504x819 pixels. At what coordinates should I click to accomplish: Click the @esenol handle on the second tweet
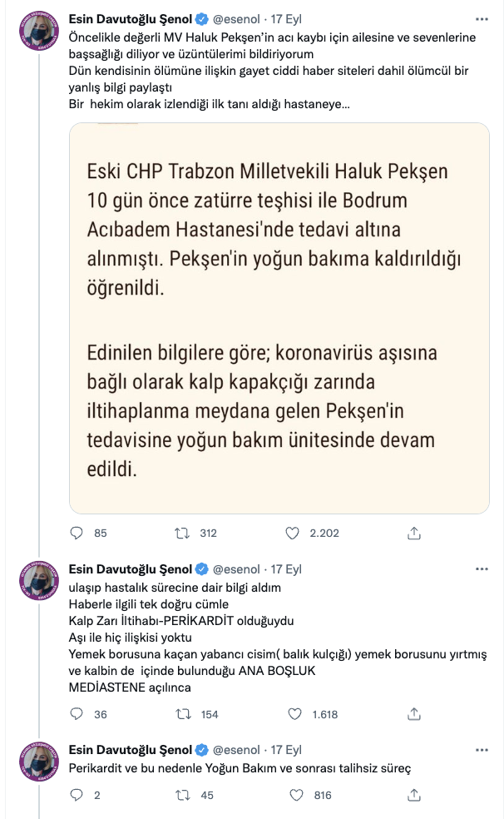[x=237, y=569]
